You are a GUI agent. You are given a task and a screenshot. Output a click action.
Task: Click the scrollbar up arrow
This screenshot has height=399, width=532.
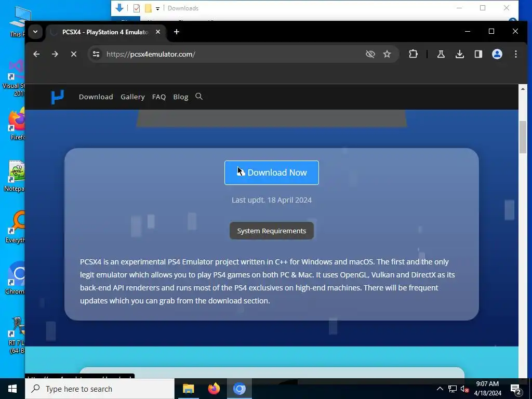[x=523, y=89]
